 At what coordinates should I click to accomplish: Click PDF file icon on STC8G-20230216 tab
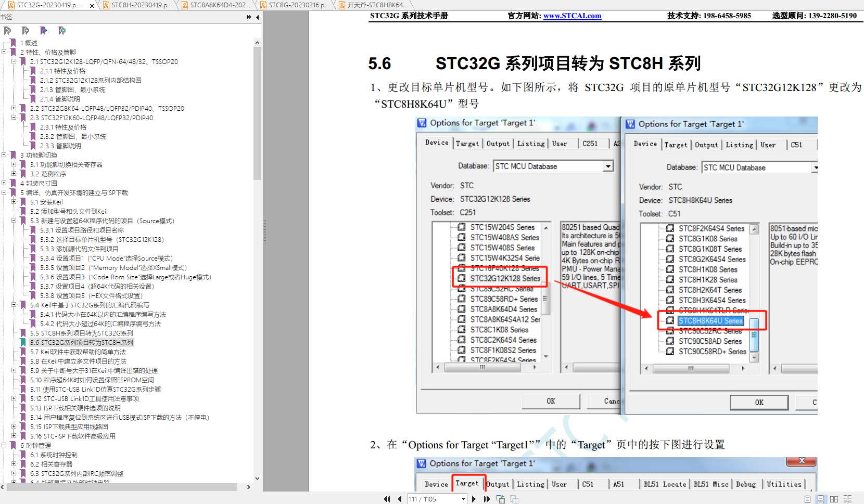coord(263,5)
